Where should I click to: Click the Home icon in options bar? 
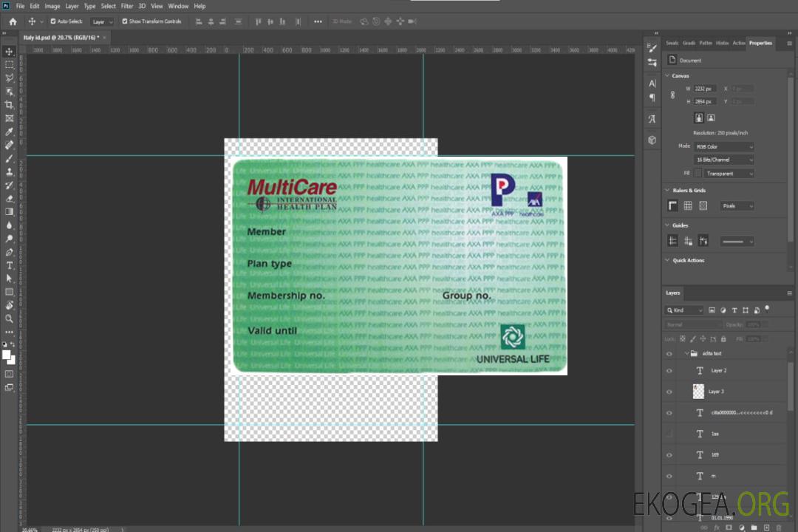click(13, 21)
